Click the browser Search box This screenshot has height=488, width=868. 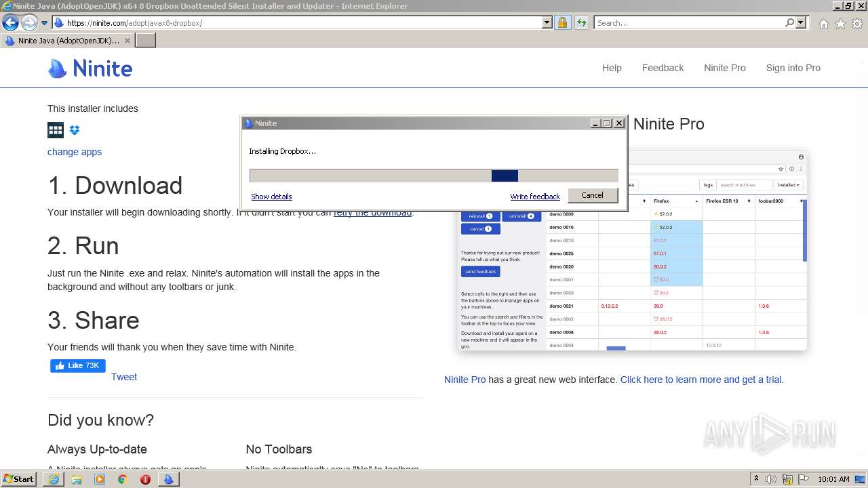[689, 23]
